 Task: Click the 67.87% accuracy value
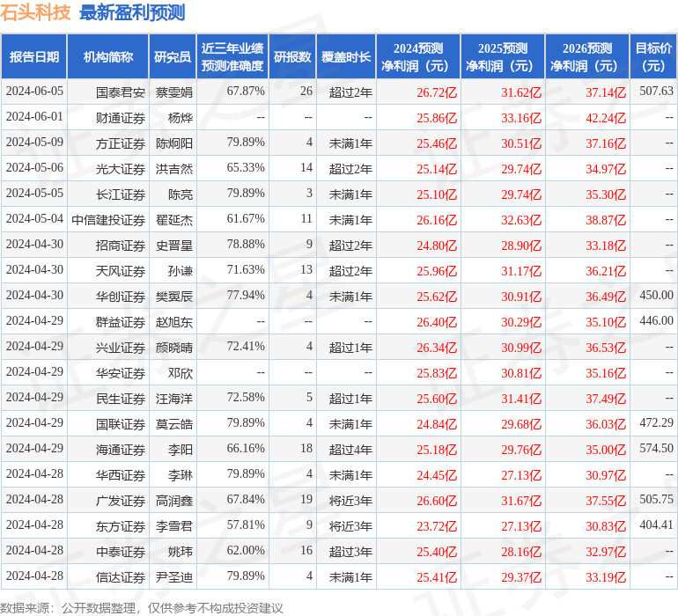[246, 92]
